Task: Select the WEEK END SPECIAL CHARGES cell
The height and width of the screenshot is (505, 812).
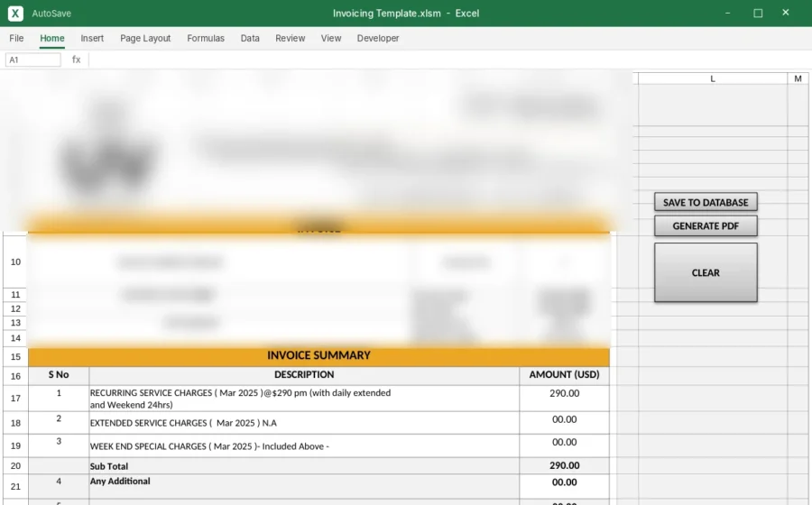Action: tap(304, 446)
